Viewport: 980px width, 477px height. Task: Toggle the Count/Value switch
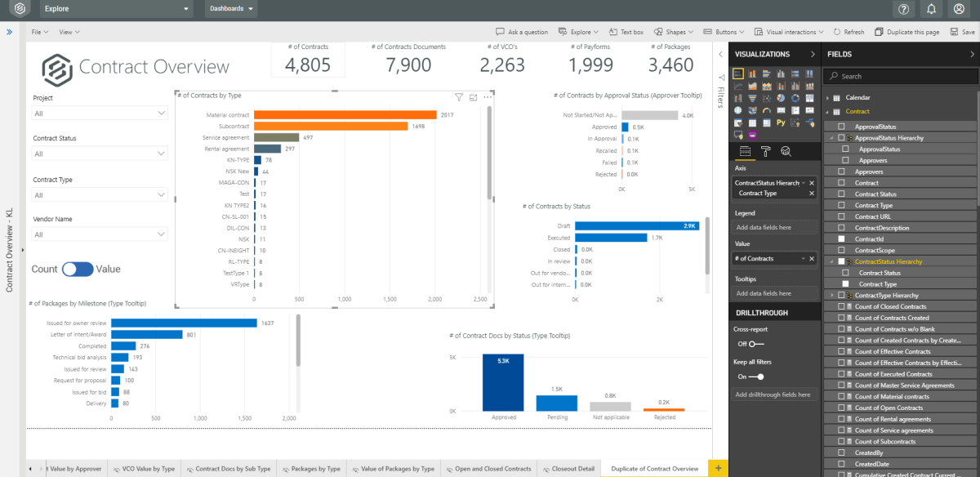coord(78,269)
